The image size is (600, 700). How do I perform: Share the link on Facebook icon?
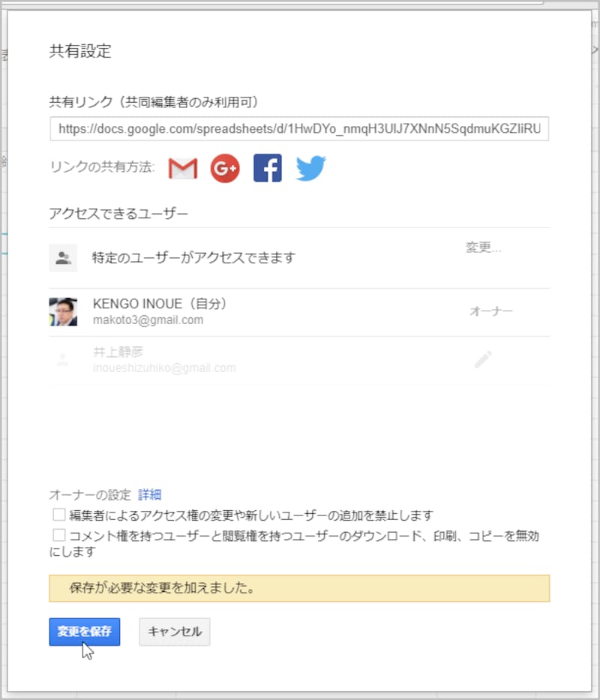click(267, 167)
